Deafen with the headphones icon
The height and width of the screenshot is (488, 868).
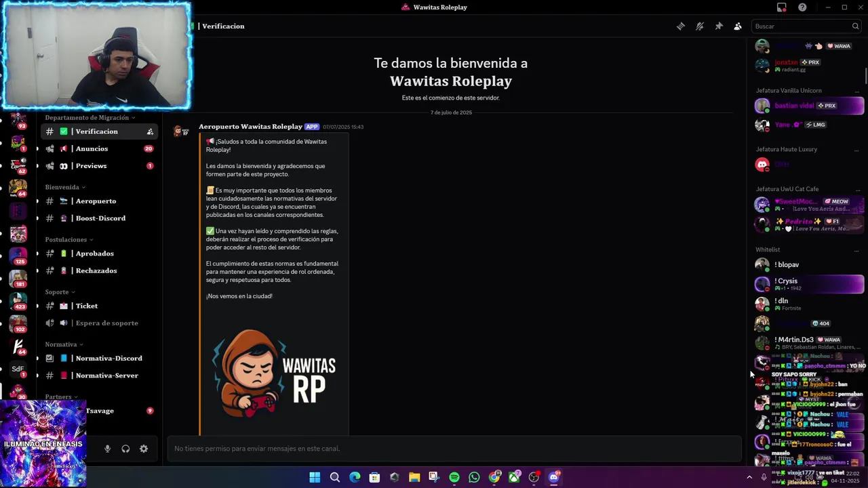tap(125, 449)
